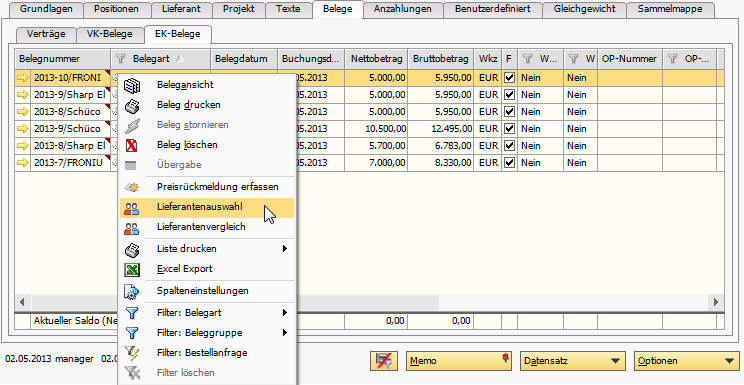
Task: Toggle F checkbox in 2013-9/Schüco row
Action: point(510,129)
